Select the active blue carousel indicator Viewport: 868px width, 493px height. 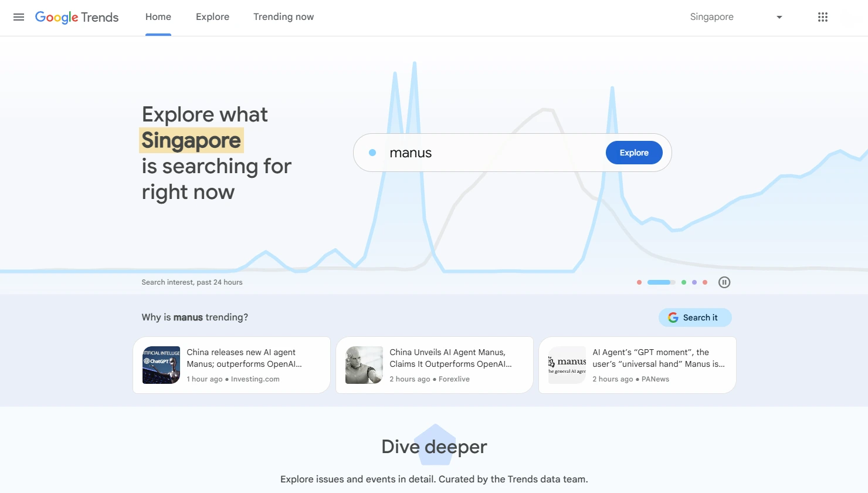click(x=661, y=282)
